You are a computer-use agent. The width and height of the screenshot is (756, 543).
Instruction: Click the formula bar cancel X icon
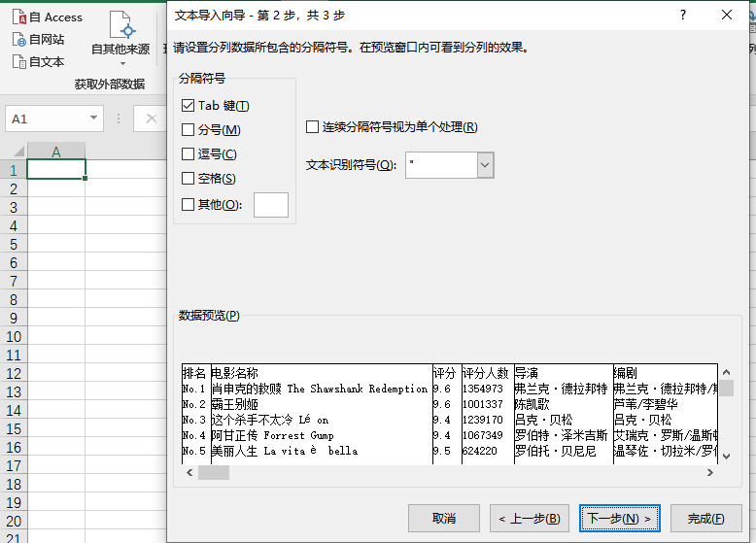[x=152, y=119]
